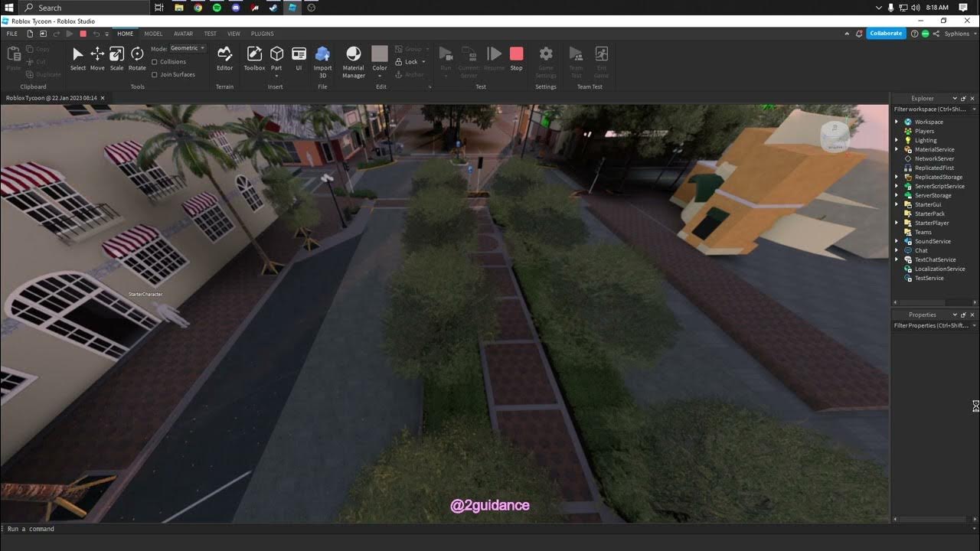
Task: Activate the Move tool
Action: (97, 59)
